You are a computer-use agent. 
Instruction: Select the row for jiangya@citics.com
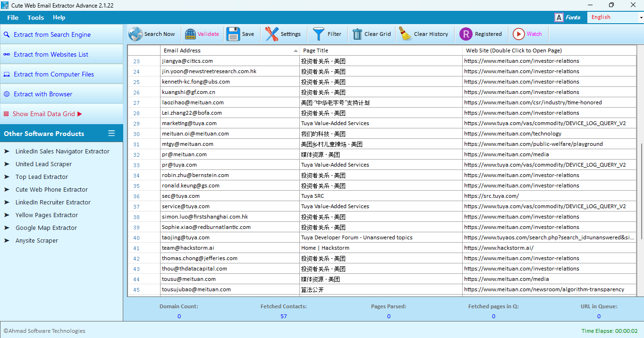click(382, 61)
